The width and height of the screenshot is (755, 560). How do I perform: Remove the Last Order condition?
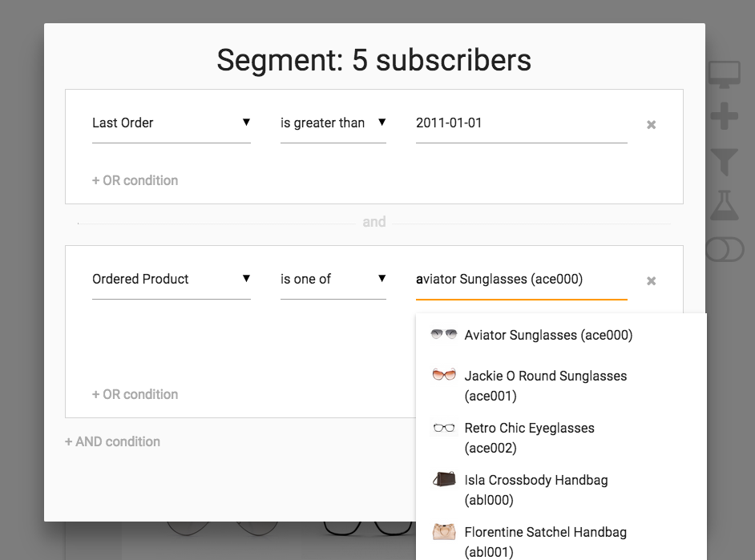[x=651, y=125]
